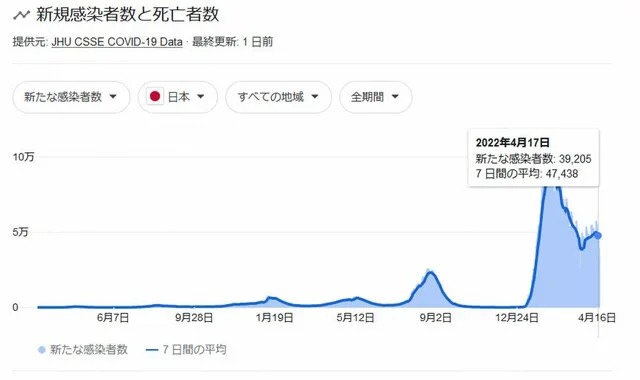Viewport: 640px width, 380px height.
Task: Expand the 日本 country selector
Action: click(178, 97)
